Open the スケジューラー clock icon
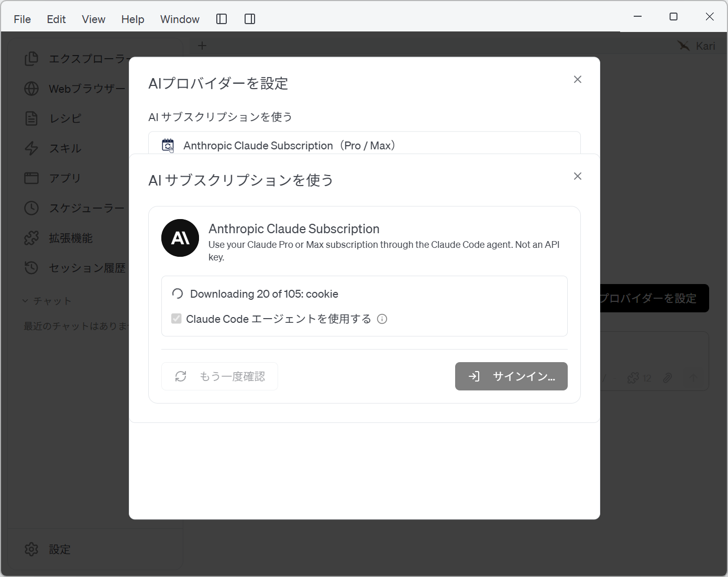Screen dimensions: 728x577 31,208
